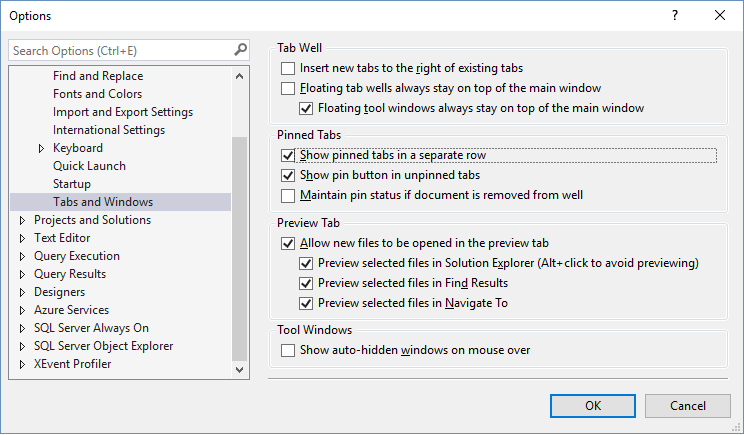744x435 pixels.
Task: Expand the Keyboard tree node
Action: click(x=42, y=148)
